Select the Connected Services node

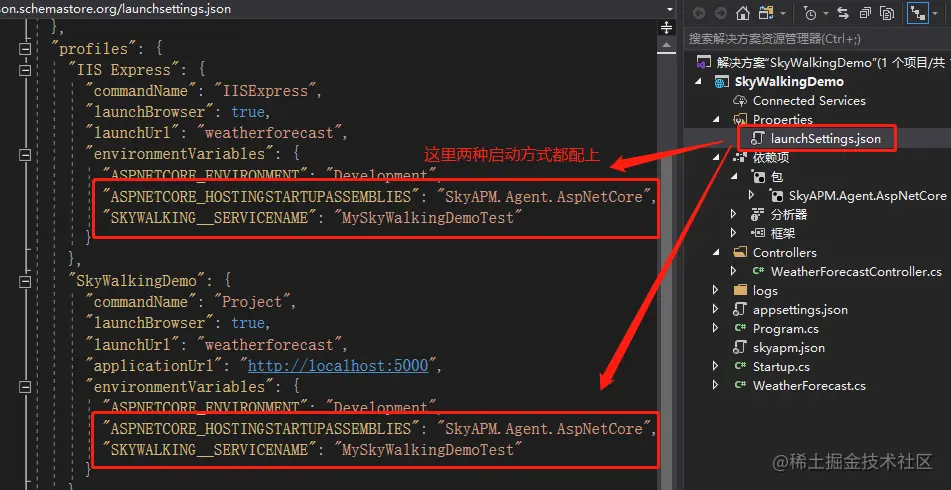coord(809,101)
